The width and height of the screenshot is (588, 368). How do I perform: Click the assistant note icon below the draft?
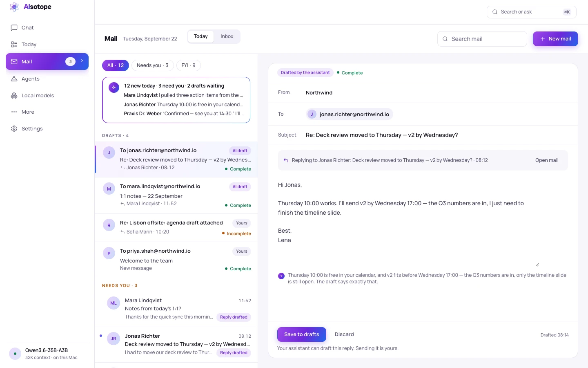click(281, 276)
